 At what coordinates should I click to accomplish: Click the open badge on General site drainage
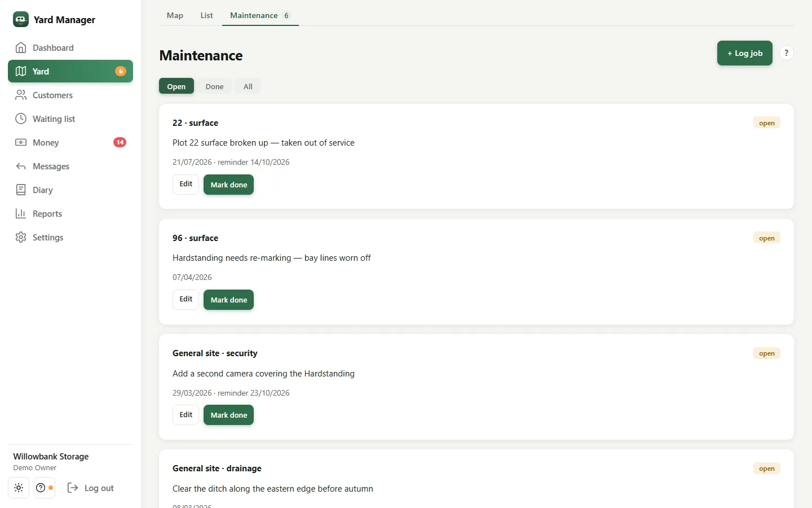(767, 468)
